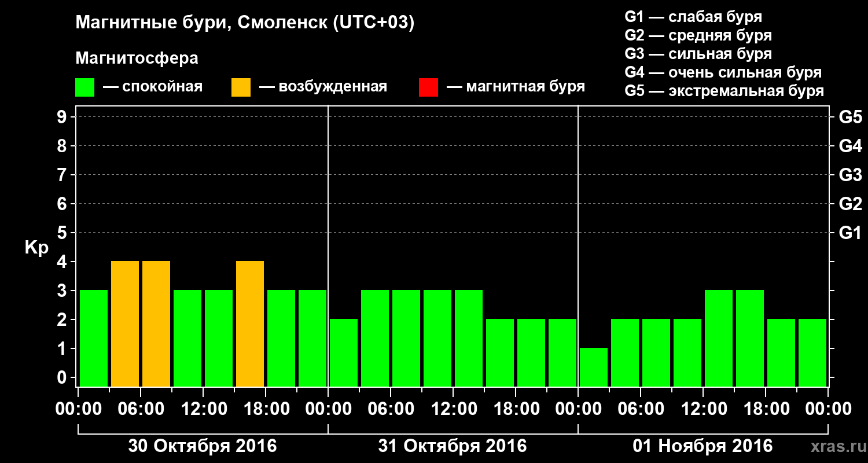Select the 'G4 — очень сильная буря' line

[x=723, y=72]
